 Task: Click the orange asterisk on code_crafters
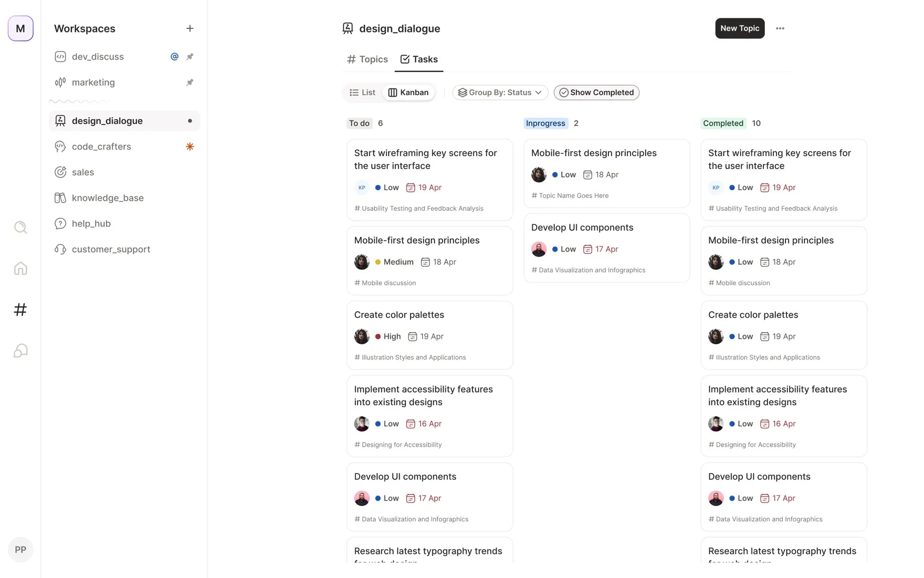coord(190,147)
